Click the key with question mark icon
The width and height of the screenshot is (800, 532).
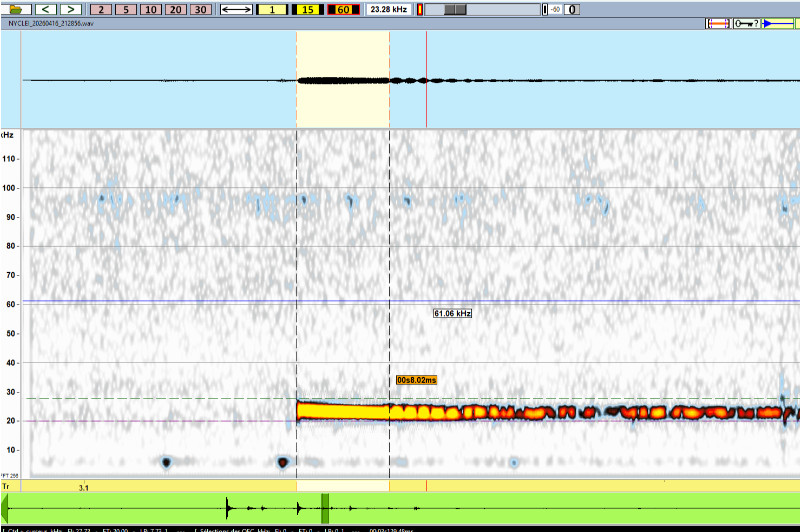coord(747,23)
